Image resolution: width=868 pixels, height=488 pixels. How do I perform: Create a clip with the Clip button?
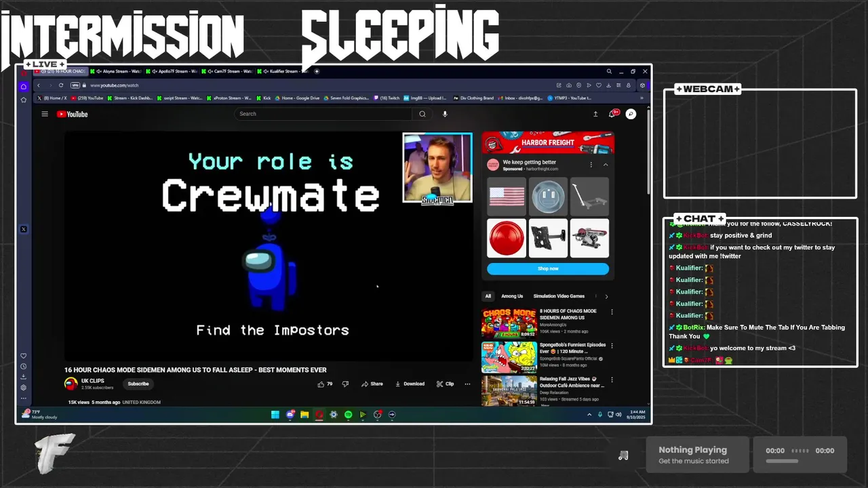pos(446,384)
